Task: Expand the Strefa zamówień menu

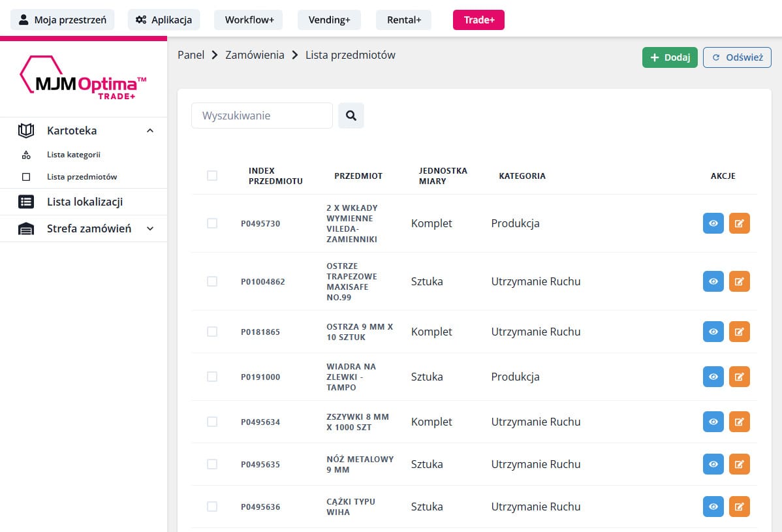Action: 150,228
